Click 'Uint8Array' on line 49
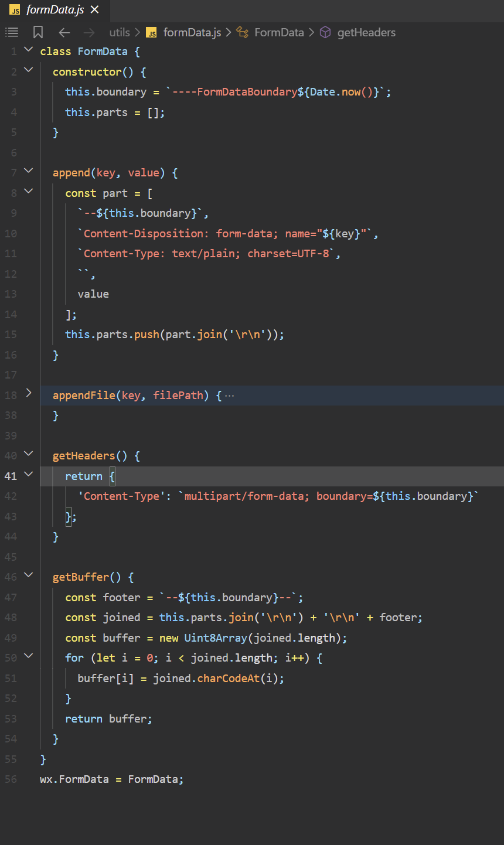 point(216,638)
